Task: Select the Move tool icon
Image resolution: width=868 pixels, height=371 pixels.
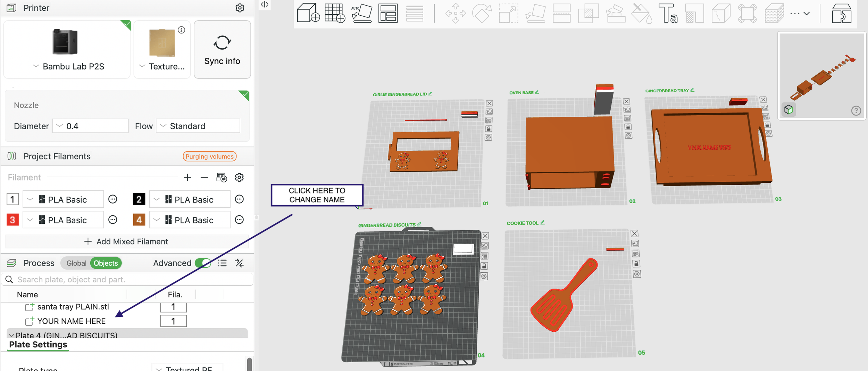Action: pyautogui.click(x=456, y=14)
